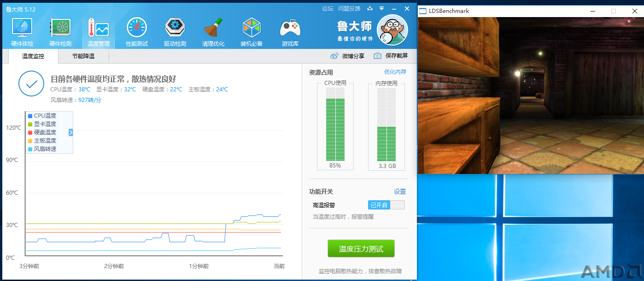Click the 3D scene in LDSBenchmark window
Viewport: 644px width, 281px height.
pyautogui.click(x=531, y=96)
